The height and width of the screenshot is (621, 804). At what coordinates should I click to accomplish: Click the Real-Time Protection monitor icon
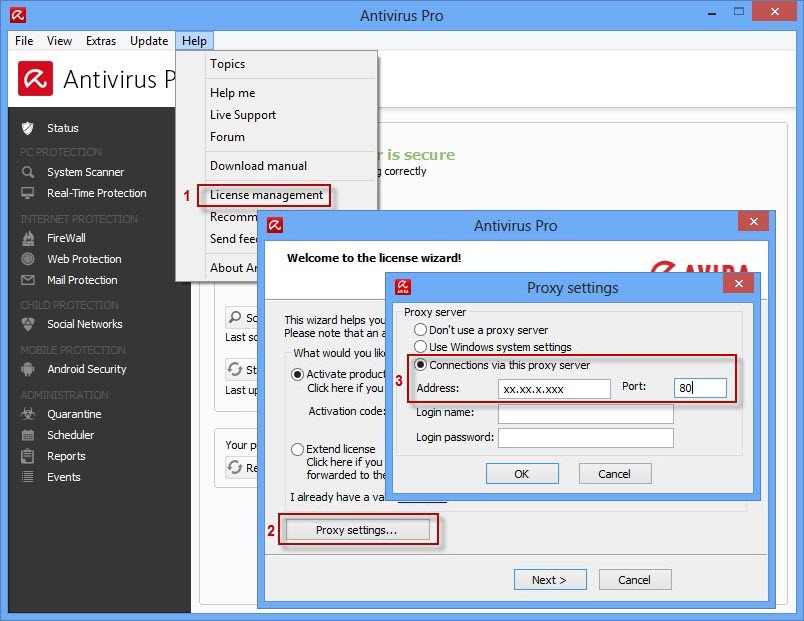coord(28,193)
